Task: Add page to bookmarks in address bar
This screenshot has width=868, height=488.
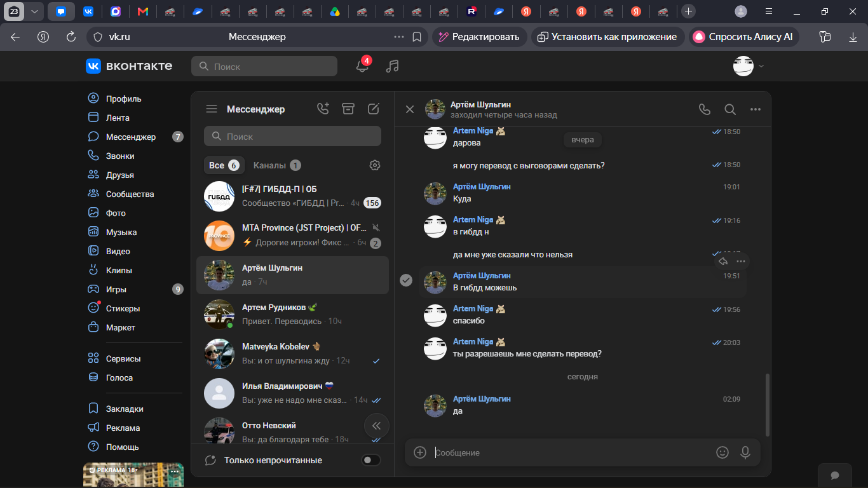Action: tap(417, 37)
